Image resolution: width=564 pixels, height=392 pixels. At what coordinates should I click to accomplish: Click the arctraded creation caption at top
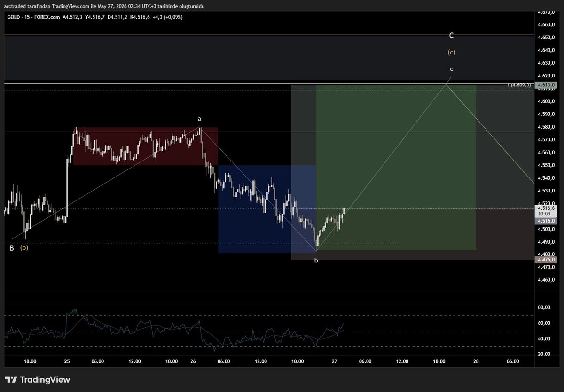tap(104, 6)
